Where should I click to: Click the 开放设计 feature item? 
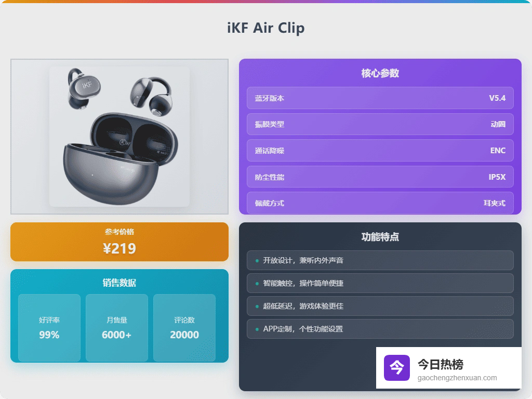(x=380, y=260)
